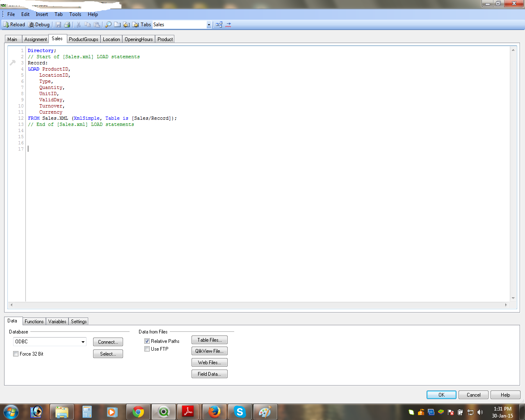Switch to the Location script tab
This screenshot has width=525, height=420.
point(112,39)
